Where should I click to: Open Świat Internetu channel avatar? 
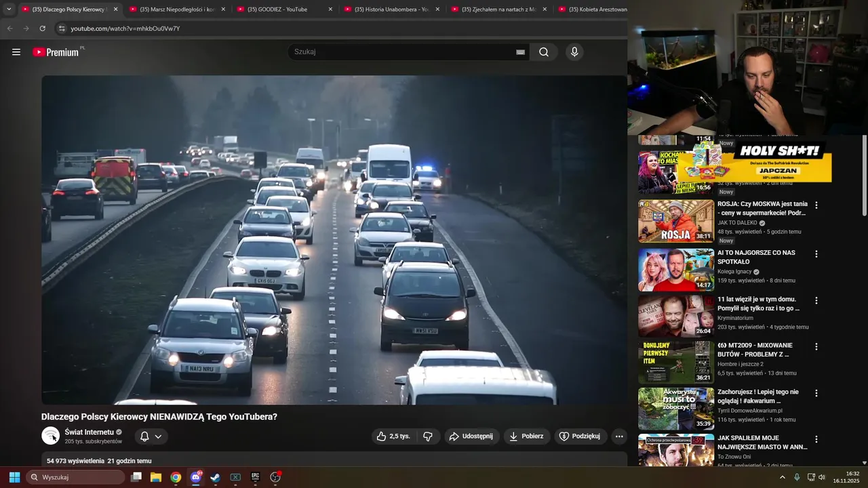51,436
